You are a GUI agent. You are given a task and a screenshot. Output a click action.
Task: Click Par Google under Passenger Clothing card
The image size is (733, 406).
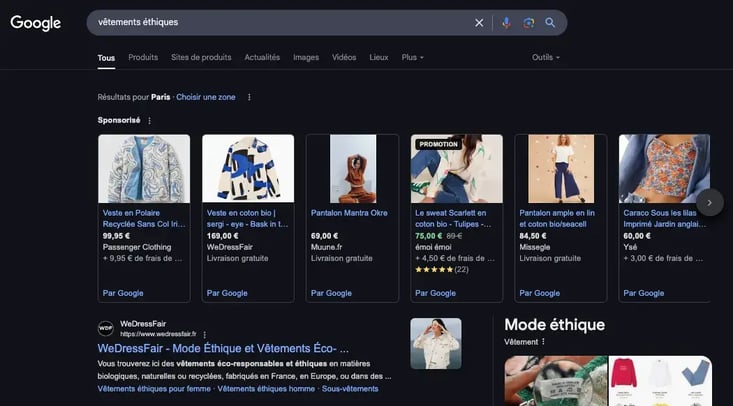tap(123, 293)
